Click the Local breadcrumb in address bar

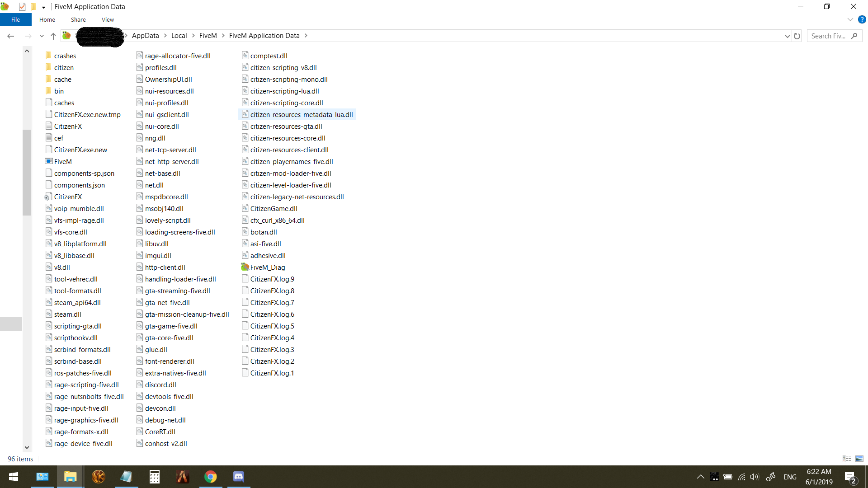pos(179,36)
